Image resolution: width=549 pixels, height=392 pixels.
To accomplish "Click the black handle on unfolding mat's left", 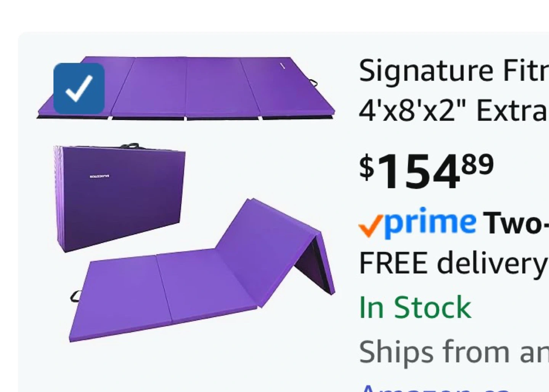I will click(x=75, y=296).
